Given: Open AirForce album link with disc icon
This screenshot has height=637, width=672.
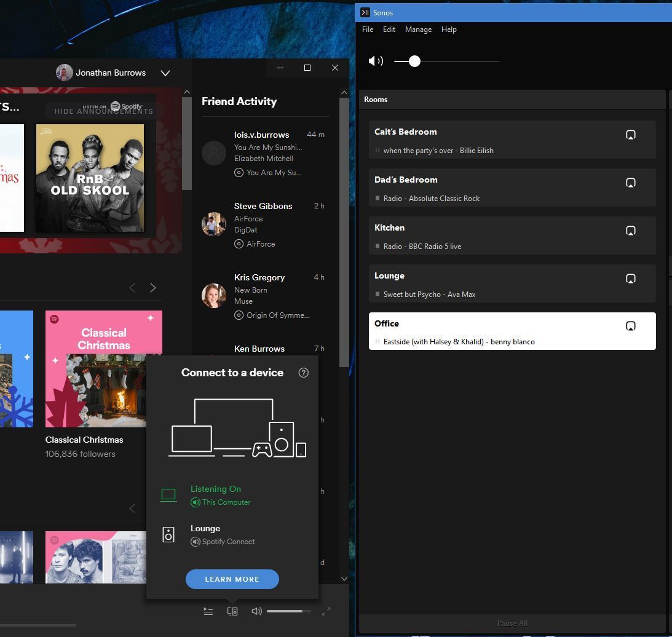Looking at the screenshot, I should (255, 244).
